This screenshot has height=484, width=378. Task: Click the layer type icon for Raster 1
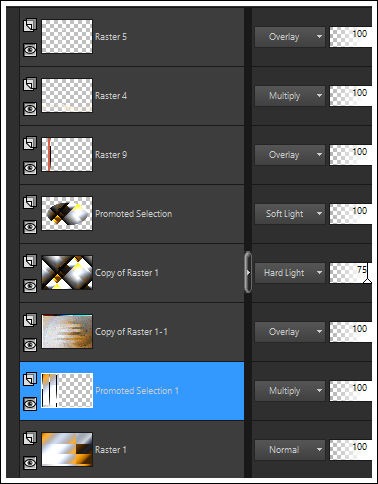coord(30,438)
